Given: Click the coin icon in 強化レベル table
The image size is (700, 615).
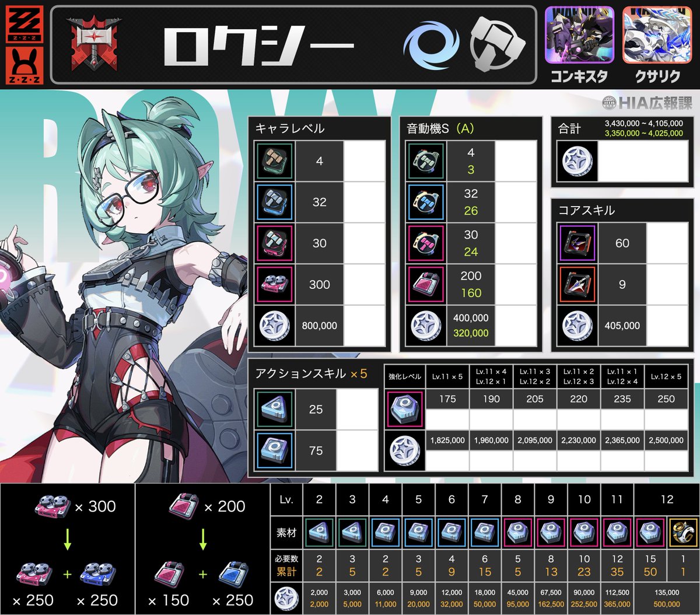Looking at the screenshot, I should [404, 450].
